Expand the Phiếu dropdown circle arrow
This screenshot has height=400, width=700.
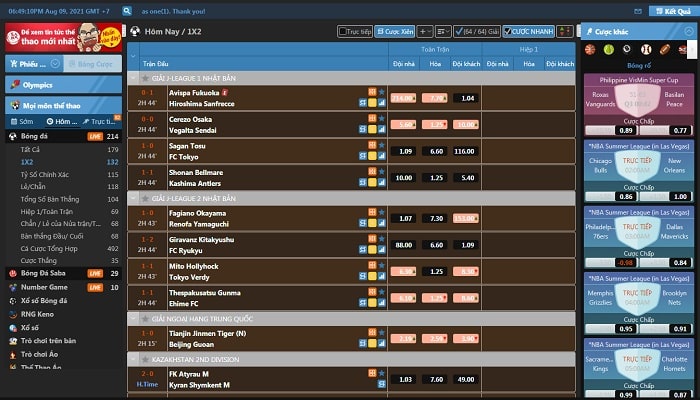coord(55,64)
